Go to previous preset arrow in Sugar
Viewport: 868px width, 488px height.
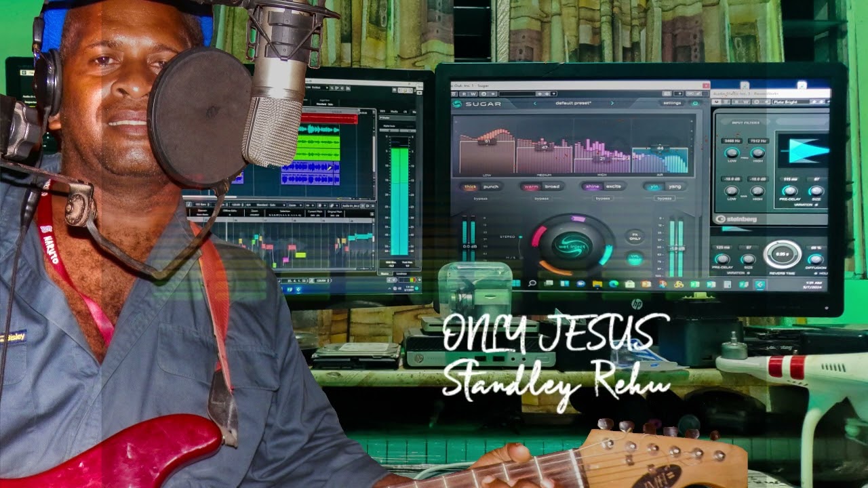tap(534, 103)
